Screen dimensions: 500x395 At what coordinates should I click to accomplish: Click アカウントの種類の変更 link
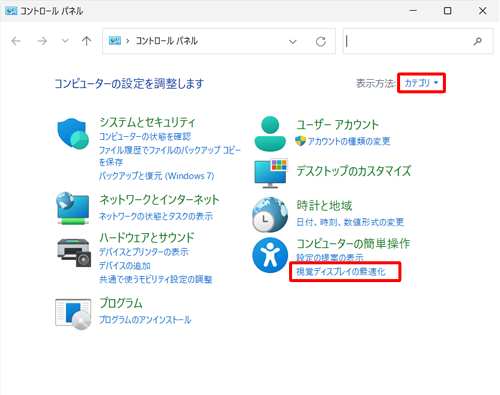[x=349, y=141]
